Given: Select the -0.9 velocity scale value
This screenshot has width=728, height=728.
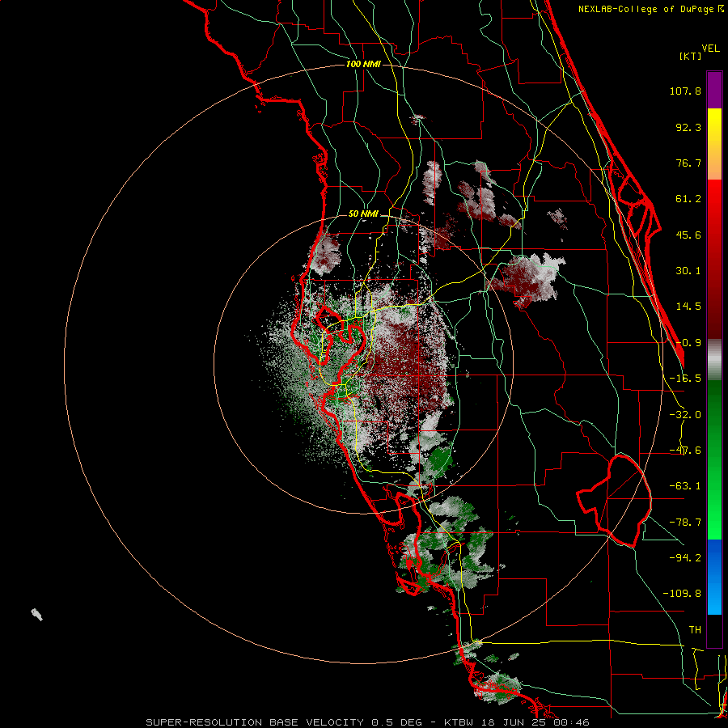Looking at the screenshot, I should coord(688,343).
